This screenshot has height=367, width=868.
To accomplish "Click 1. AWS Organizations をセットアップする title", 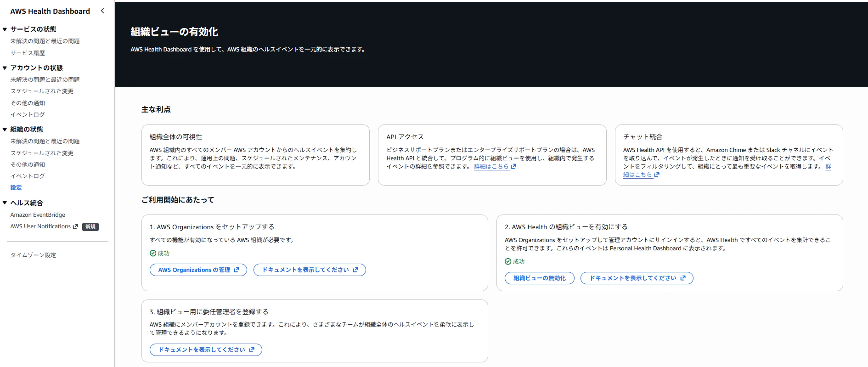I will click(212, 227).
